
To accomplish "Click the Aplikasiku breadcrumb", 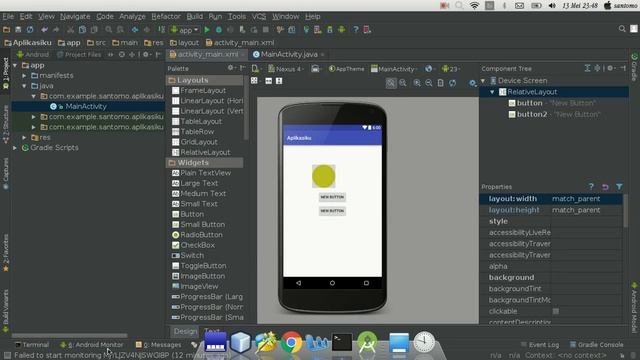I will point(28,42).
